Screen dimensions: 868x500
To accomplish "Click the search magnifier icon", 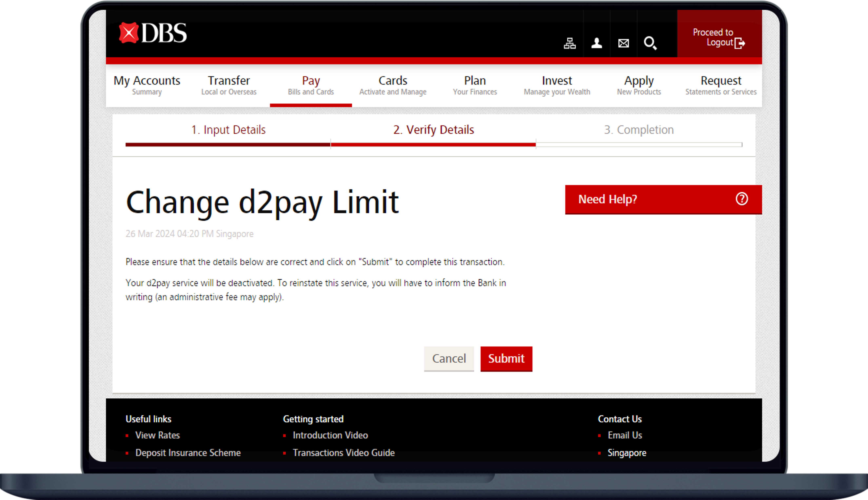I will (650, 43).
